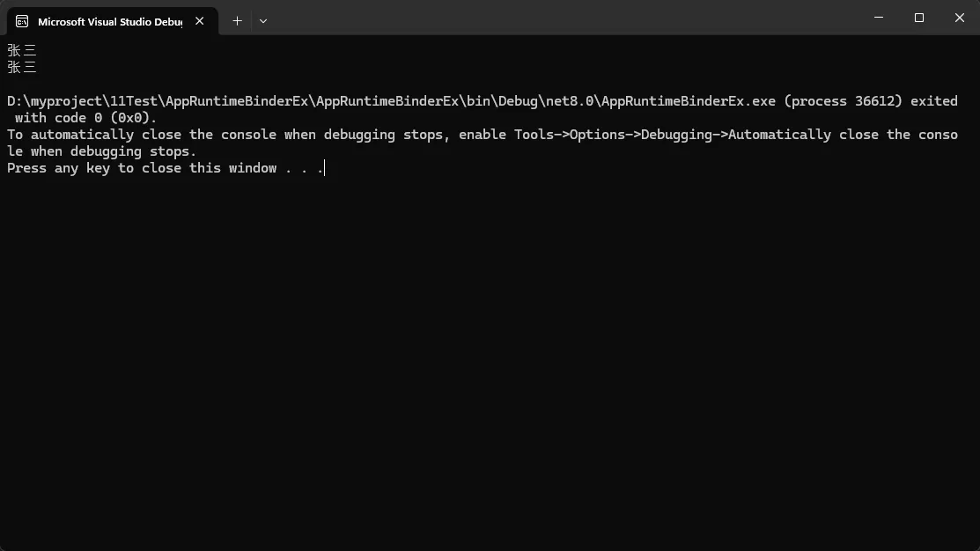This screenshot has height=551, width=980.
Task: Close the Microsoft Visual Studio Debug tab
Action: pos(200,21)
